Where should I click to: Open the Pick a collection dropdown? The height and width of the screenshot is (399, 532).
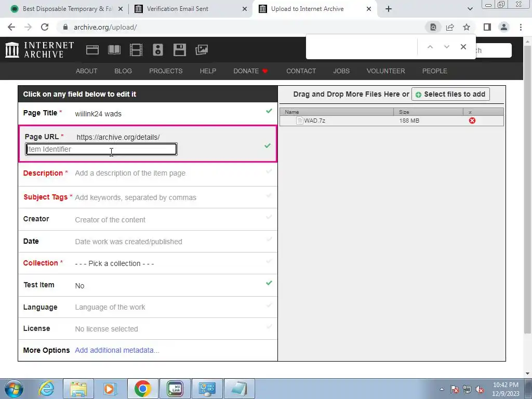click(x=114, y=263)
